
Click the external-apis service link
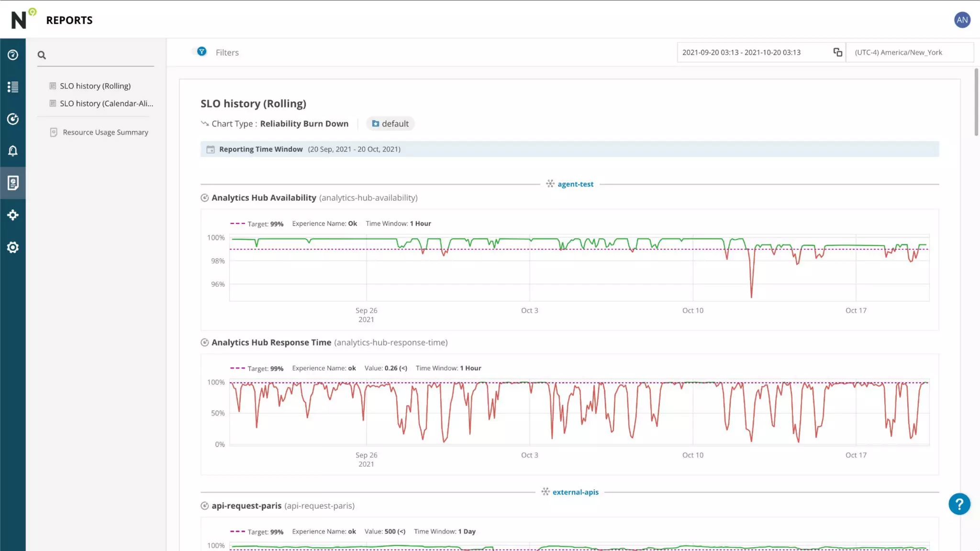(x=575, y=492)
